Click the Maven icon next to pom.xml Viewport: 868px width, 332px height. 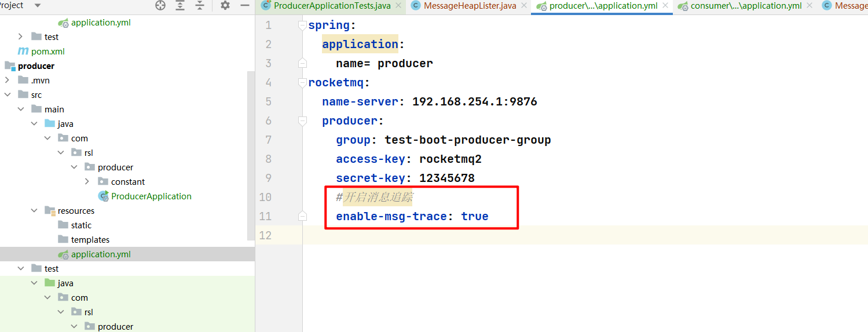pos(23,51)
